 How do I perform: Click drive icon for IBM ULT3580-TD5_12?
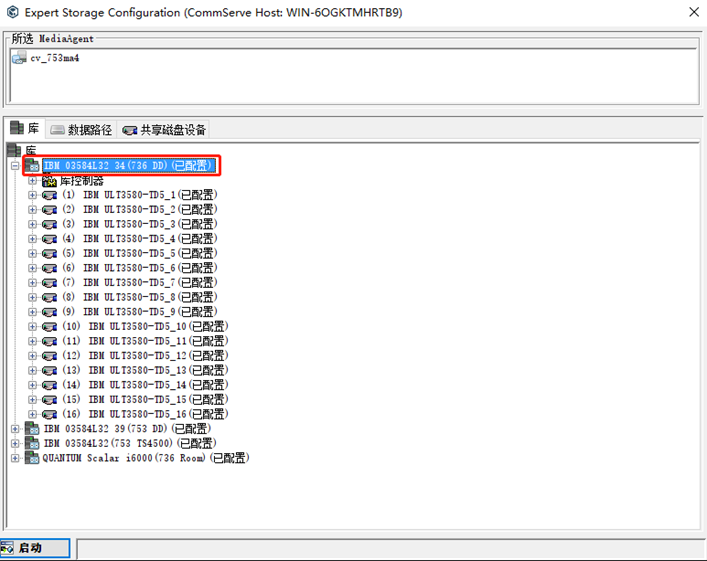(x=49, y=356)
